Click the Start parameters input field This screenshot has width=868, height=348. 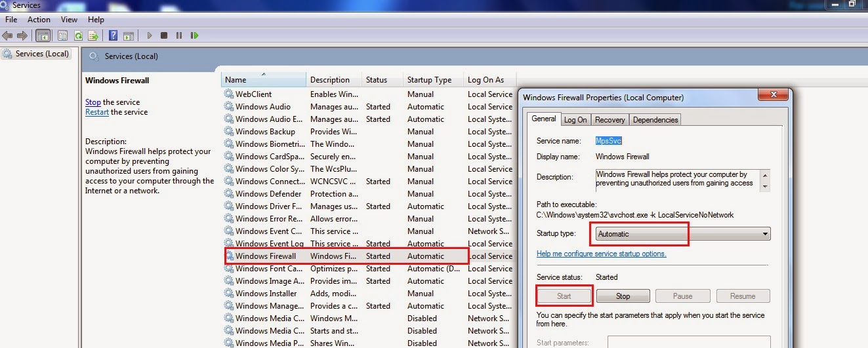(689, 342)
